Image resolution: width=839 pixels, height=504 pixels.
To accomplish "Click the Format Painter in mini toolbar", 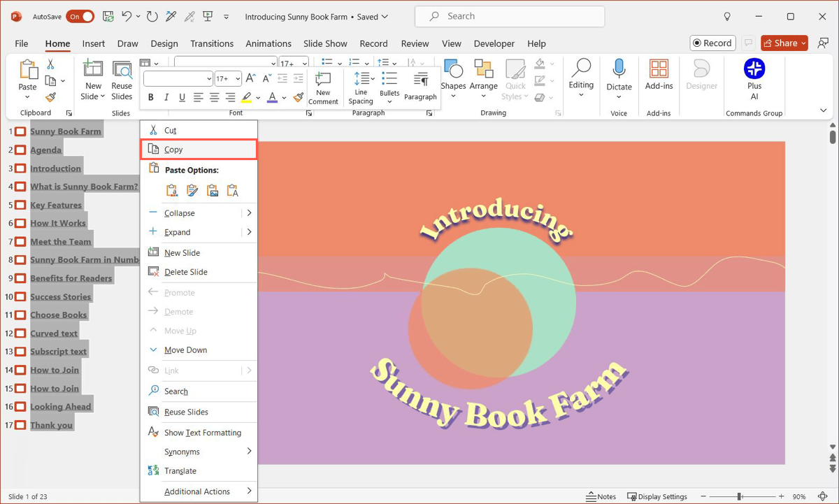I will (x=299, y=97).
